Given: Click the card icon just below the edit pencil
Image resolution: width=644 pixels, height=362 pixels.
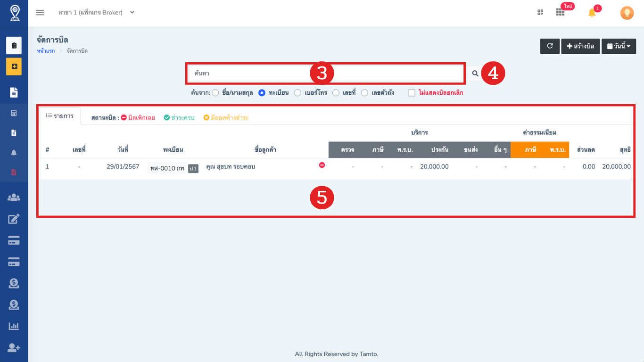Looking at the screenshot, I should tap(14, 240).
